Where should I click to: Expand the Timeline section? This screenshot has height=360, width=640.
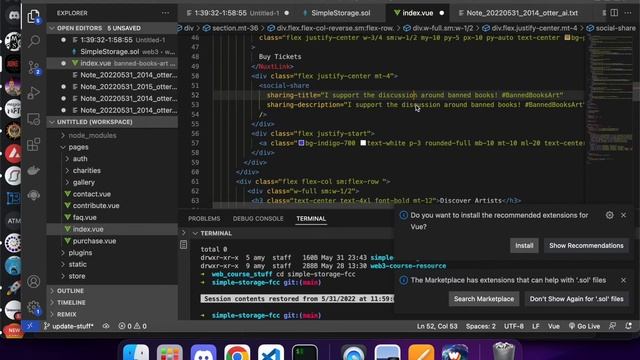112,303
